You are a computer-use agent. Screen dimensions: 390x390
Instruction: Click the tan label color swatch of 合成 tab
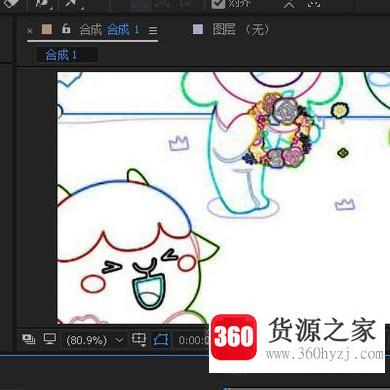pos(47,29)
